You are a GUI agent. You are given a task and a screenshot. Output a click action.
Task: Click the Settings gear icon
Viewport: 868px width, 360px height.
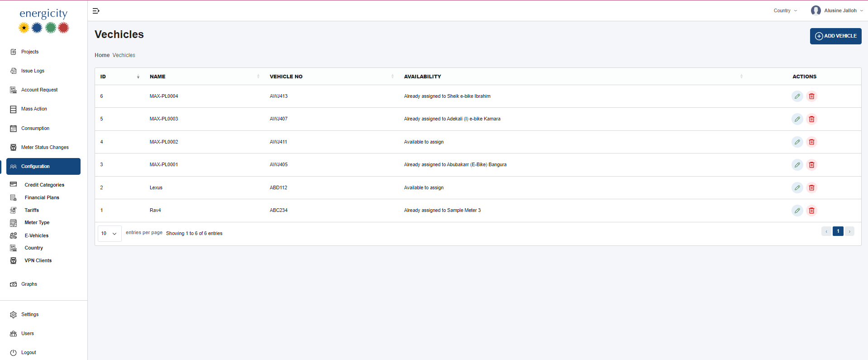13,315
